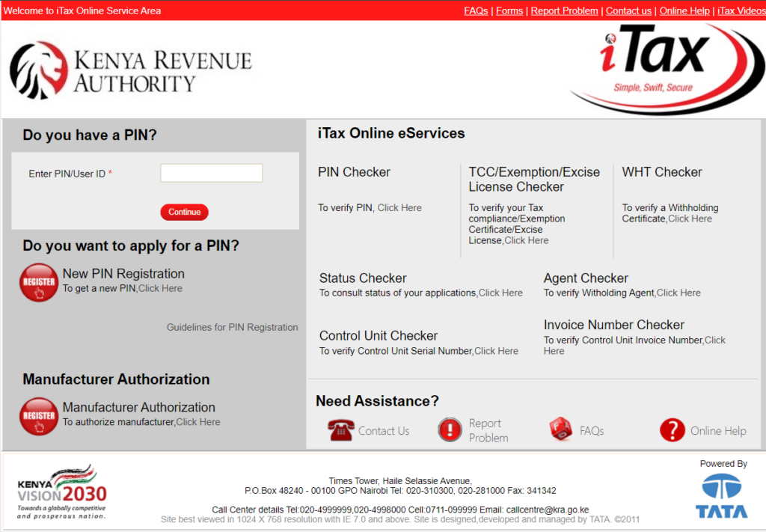766x532 pixels.
Task: Click Here link to verify Withholding Agent
Action: (678, 293)
